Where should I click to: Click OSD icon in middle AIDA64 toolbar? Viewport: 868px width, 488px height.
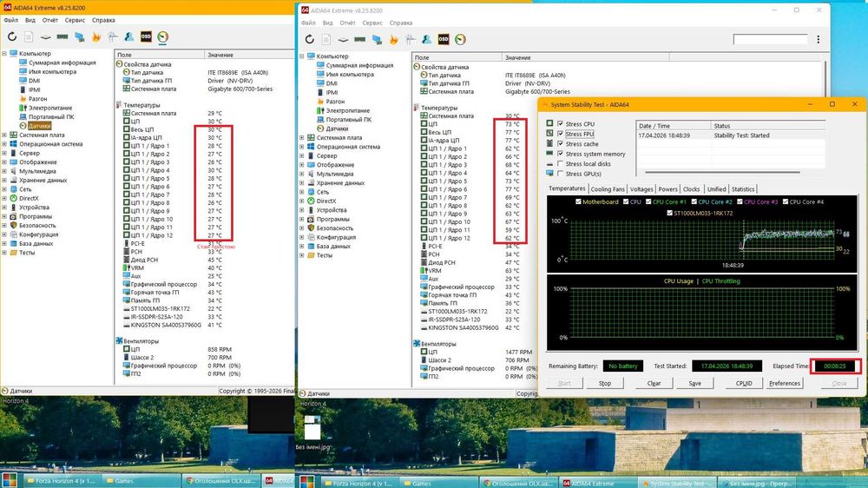point(444,39)
